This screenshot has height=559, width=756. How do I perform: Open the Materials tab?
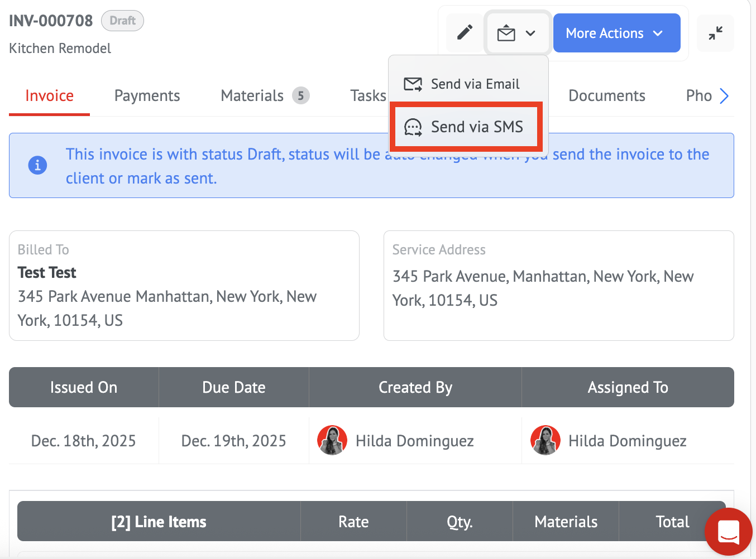coord(253,96)
